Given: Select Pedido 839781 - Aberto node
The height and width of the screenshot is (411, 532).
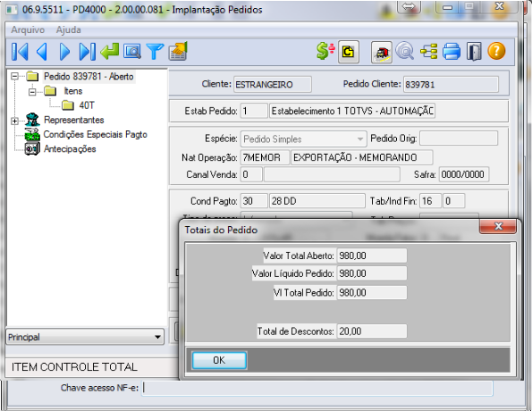Looking at the screenshot, I should coord(89,77).
